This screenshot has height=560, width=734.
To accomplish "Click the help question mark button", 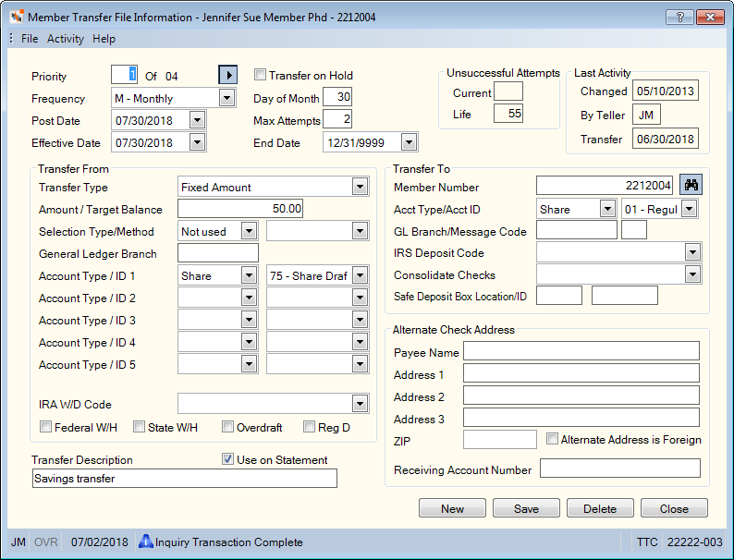I will tap(679, 18).
